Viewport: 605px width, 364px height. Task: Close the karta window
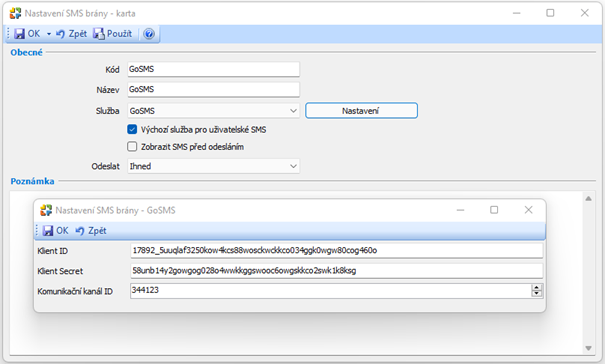(x=585, y=13)
